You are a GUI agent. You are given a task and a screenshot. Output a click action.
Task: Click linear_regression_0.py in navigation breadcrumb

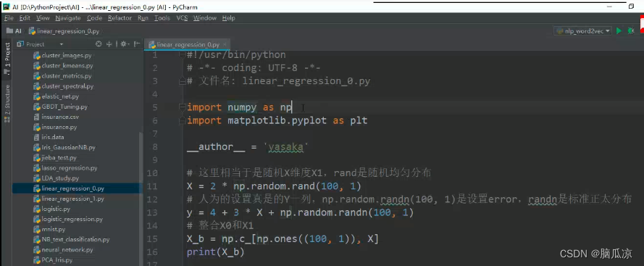click(64, 31)
